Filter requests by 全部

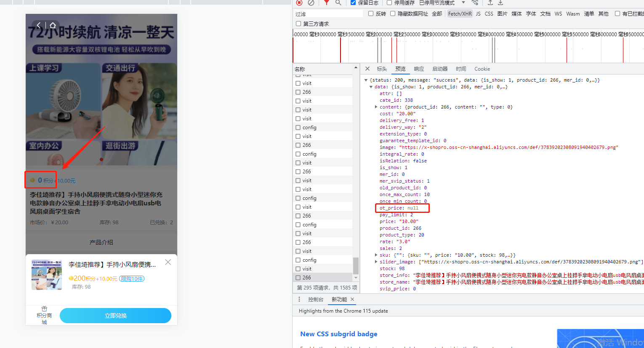437,13
